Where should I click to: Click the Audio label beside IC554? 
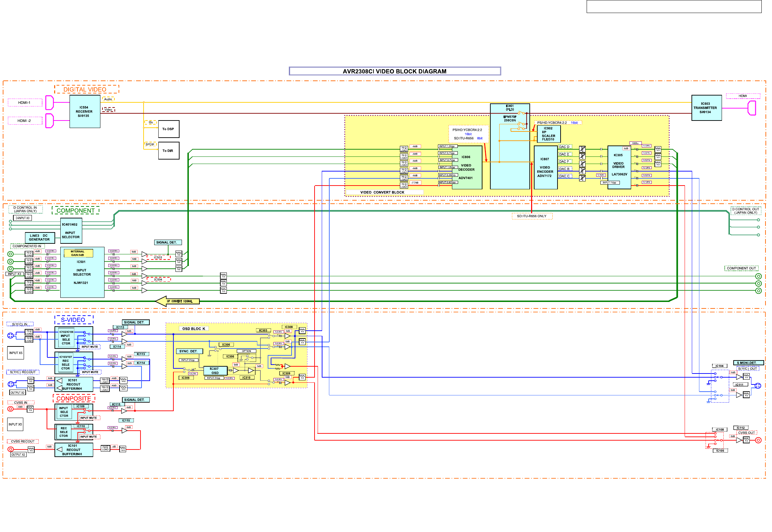point(108,99)
